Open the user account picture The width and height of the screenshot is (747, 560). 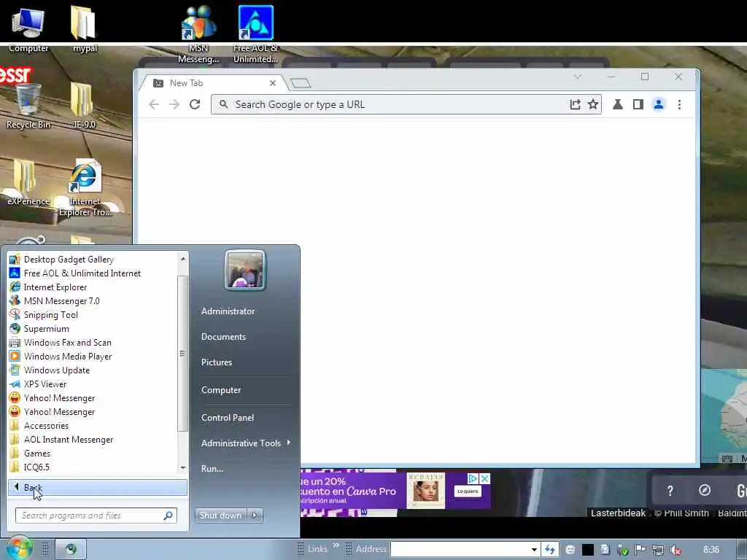click(245, 270)
